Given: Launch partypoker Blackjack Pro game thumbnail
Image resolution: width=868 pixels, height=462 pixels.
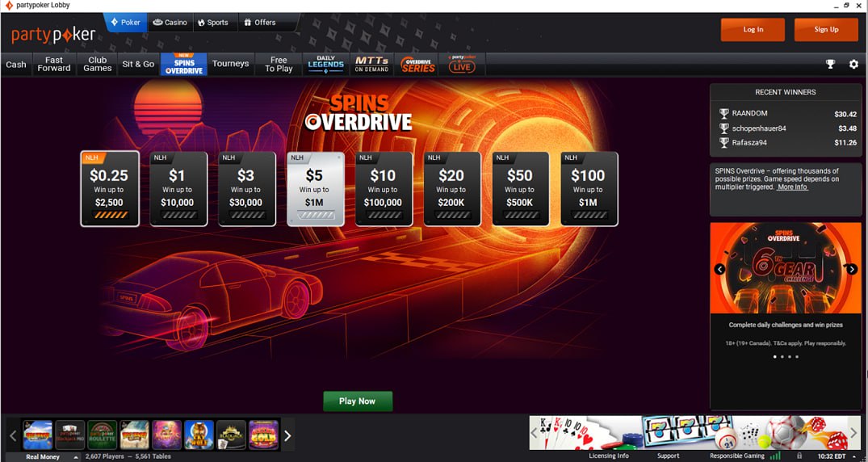Looking at the screenshot, I should (x=70, y=435).
